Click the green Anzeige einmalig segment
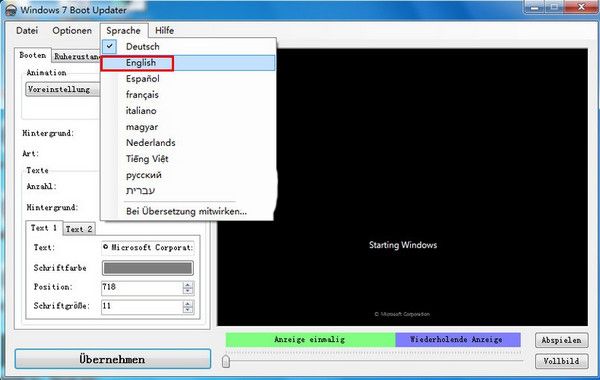Viewport: 600px width, 380px height. (x=310, y=339)
